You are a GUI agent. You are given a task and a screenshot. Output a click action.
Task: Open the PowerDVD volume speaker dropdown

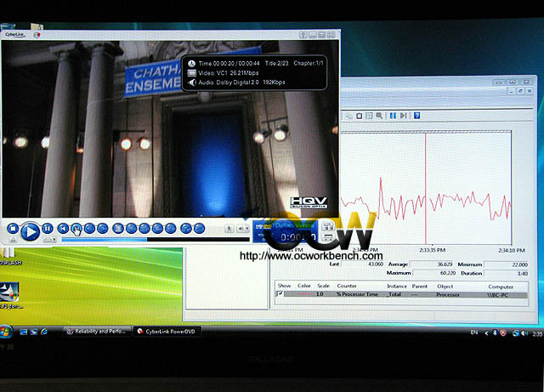point(243,229)
